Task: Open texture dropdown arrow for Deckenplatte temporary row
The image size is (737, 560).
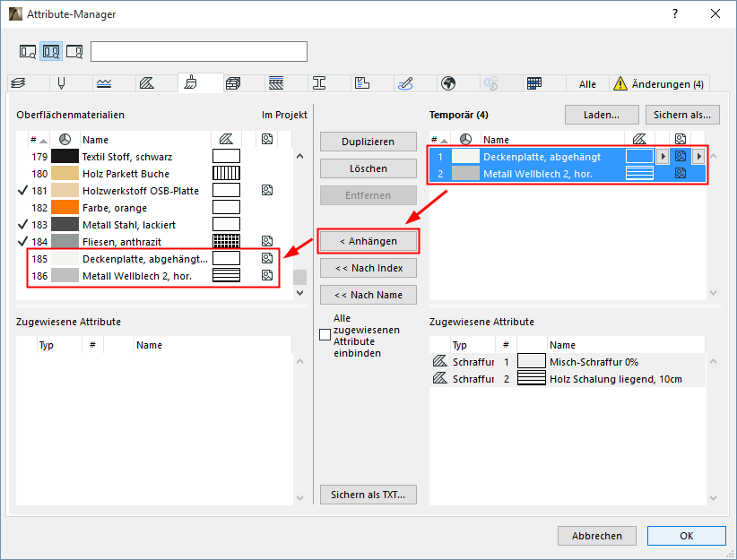Action: (698, 157)
